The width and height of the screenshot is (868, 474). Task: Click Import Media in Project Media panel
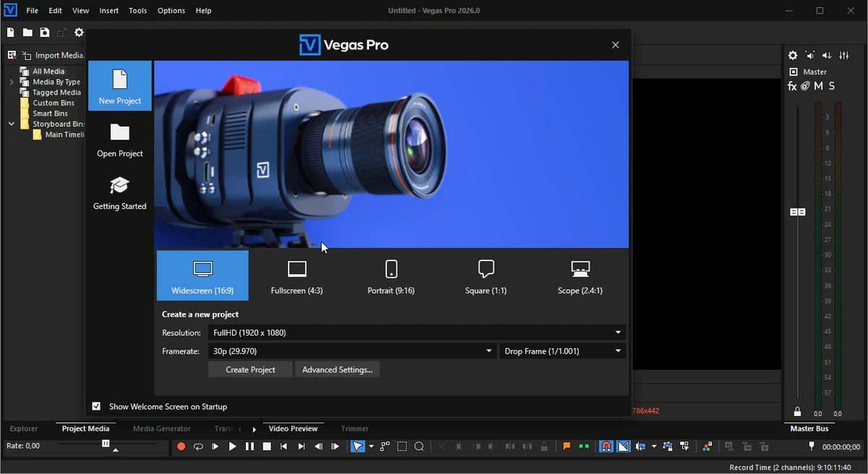[x=54, y=55]
